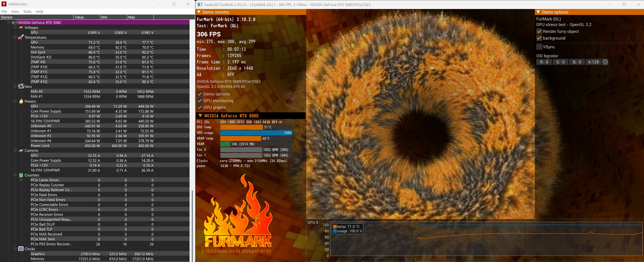
Task: Select the Memory temperature row
Action: (x=95, y=47)
